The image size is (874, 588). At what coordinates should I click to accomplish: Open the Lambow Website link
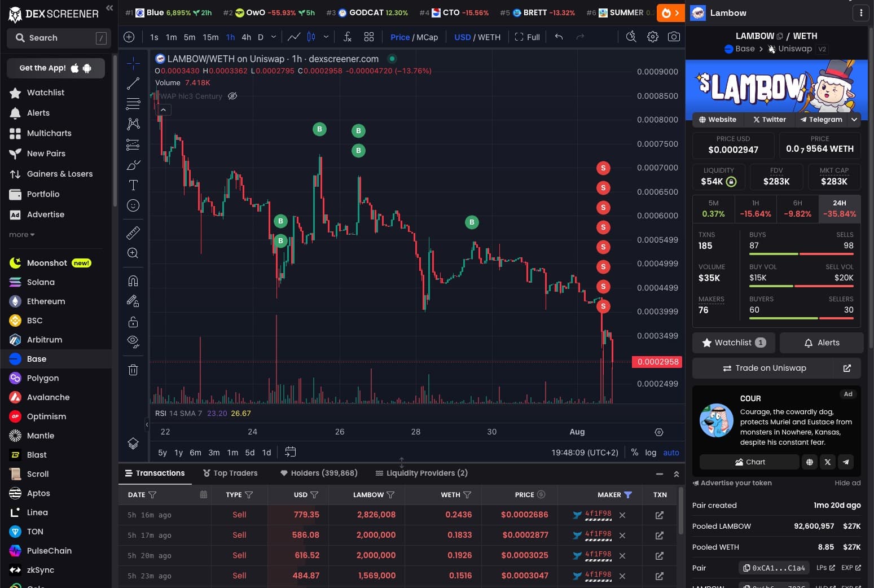pyautogui.click(x=717, y=120)
